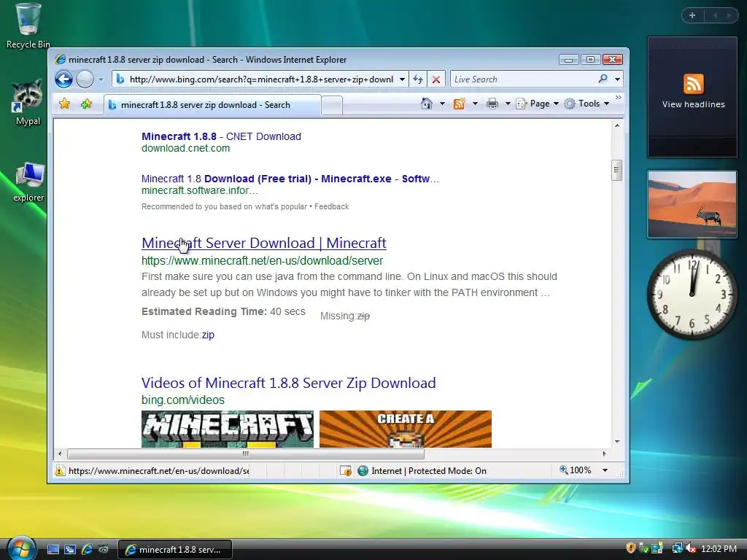This screenshot has width=747, height=560.
Task: Open Minecraft 1.8.8 - CNET Download result
Action: pyautogui.click(x=221, y=136)
